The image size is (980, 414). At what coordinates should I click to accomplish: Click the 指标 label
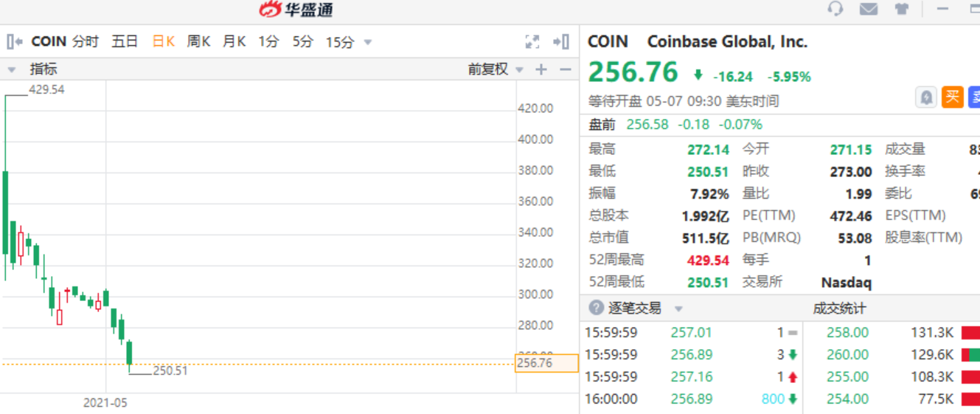pyautogui.click(x=43, y=69)
